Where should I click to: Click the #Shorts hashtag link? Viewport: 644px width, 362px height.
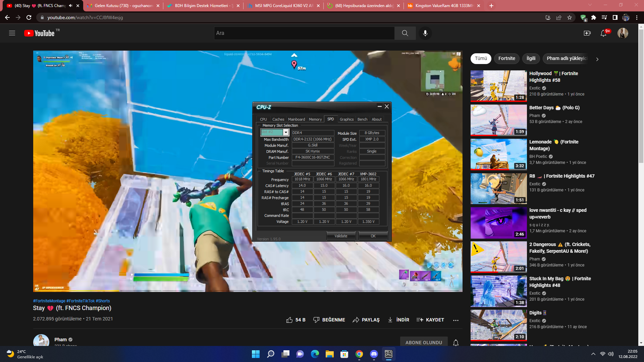tap(103, 301)
